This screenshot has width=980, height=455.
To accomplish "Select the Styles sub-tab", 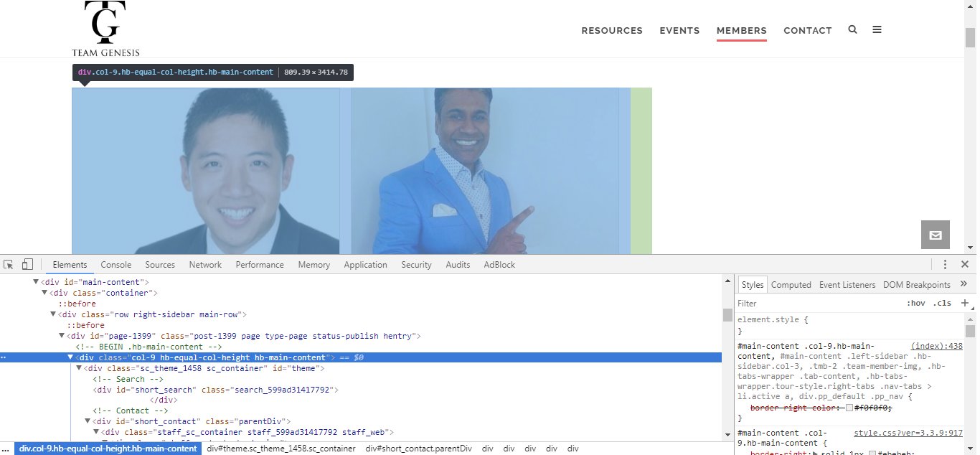I will pyautogui.click(x=753, y=285).
